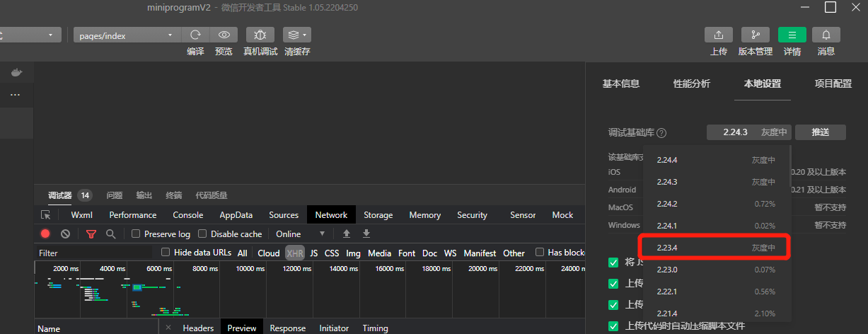The width and height of the screenshot is (868, 334).
Task: Toggle the details panel green icon
Action: 792,35
